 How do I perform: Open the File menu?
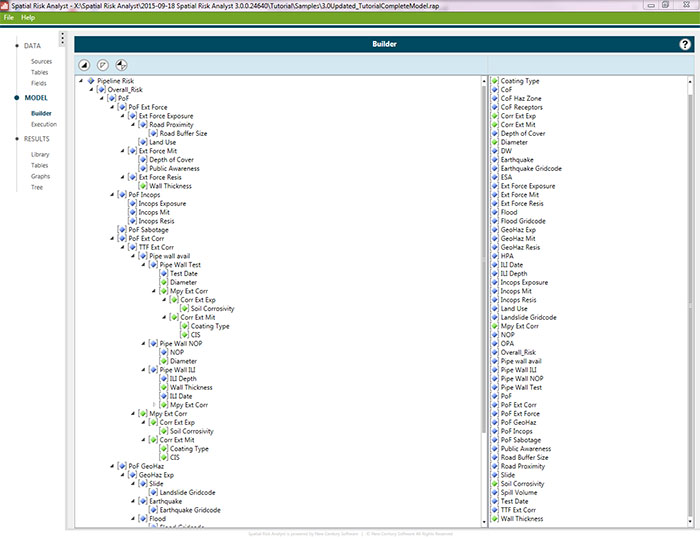point(9,17)
